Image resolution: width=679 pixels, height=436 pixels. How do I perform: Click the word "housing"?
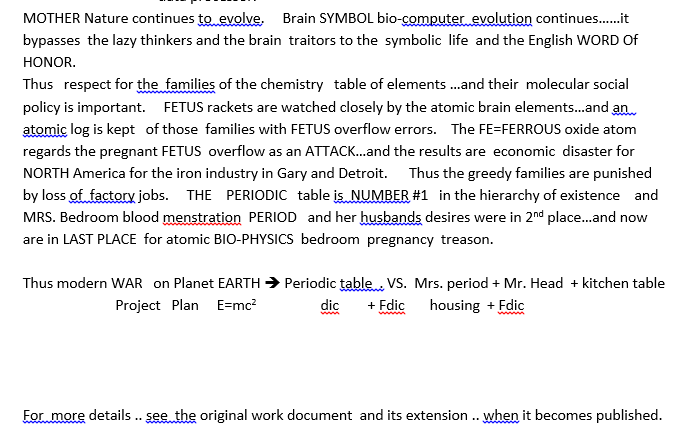coord(455,306)
